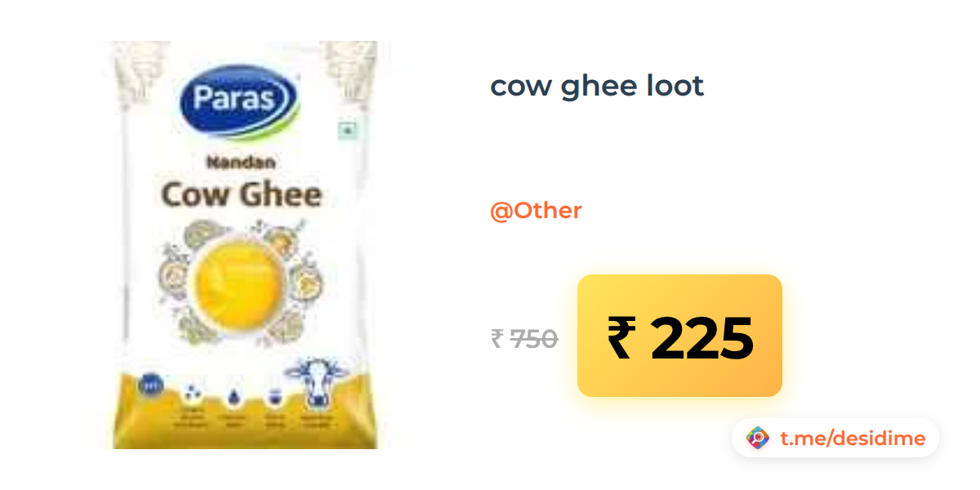Click the 'cow ghee loot' deal title
The height and width of the screenshot is (490, 980).
tap(597, 86)
